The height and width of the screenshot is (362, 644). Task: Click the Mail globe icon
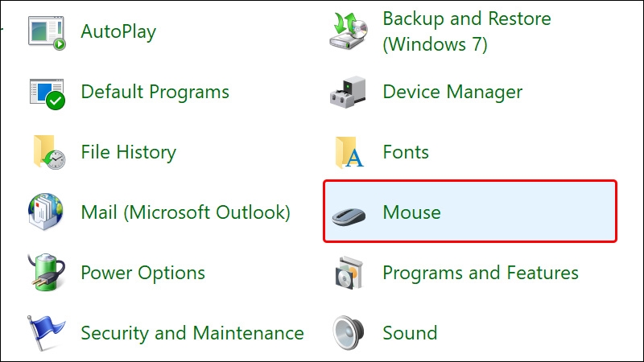click(46, 212)
